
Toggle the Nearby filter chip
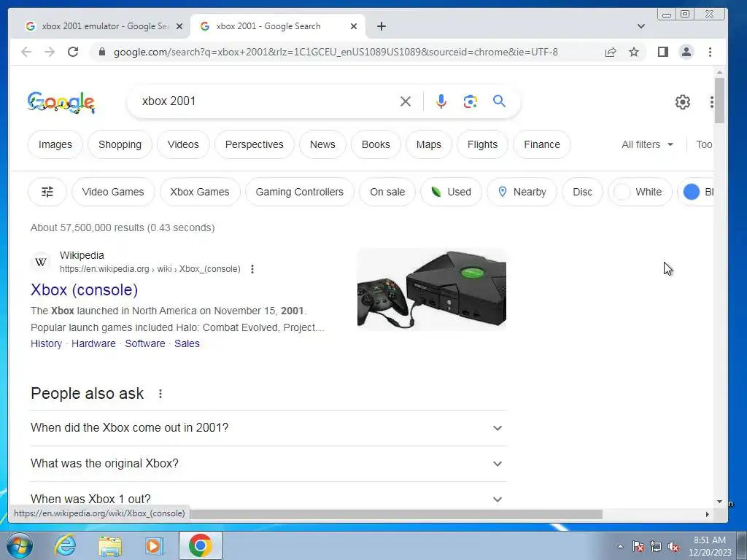(522, 192)
